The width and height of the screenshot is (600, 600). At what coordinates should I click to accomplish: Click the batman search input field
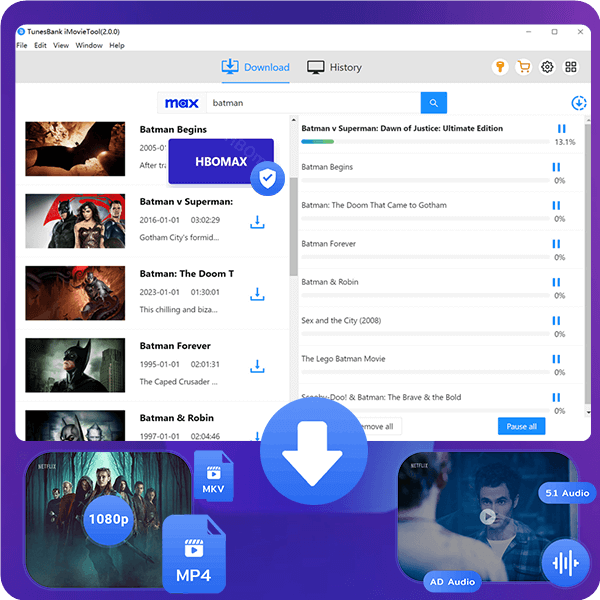pos(313,103)
